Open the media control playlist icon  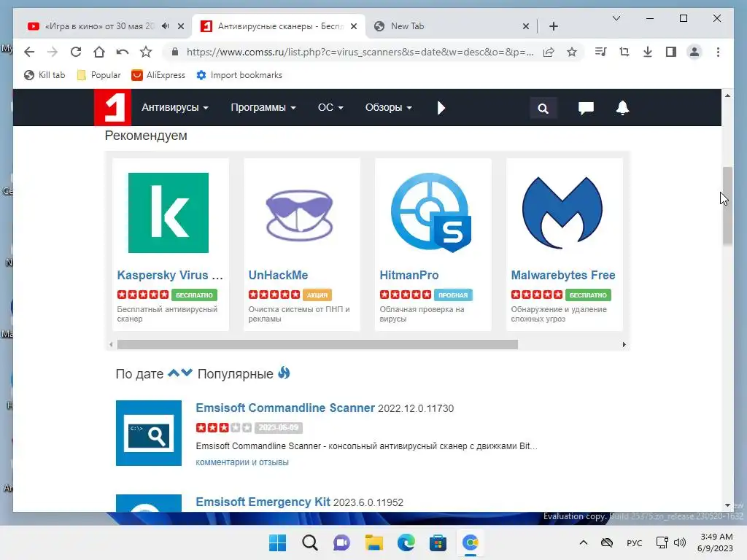pos(601,52)
